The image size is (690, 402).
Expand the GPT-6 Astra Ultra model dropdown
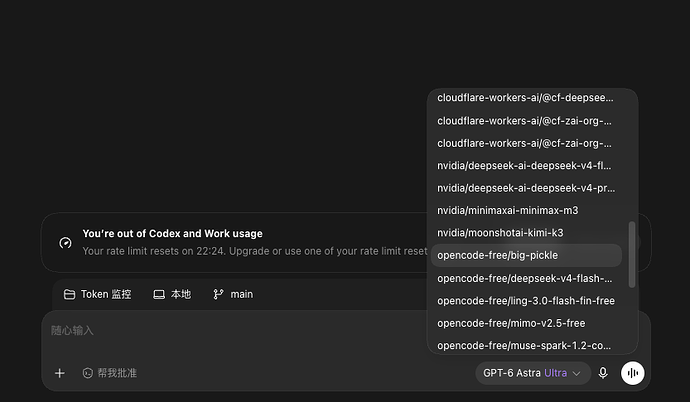click(532, 373)
